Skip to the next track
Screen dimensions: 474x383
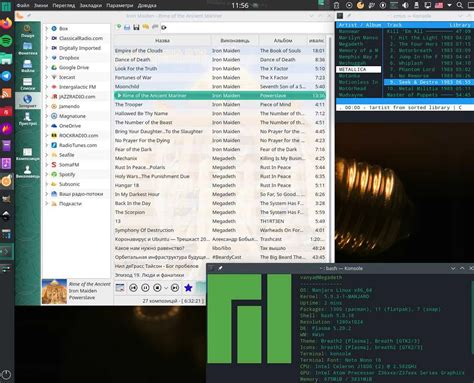(175, 288)
